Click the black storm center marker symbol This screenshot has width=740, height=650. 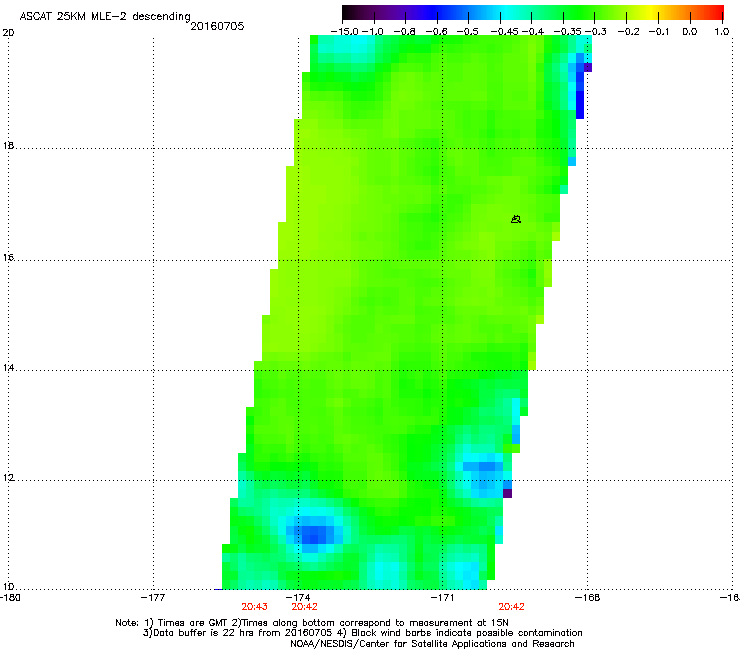pyautogui.click(x=516, y=219)
